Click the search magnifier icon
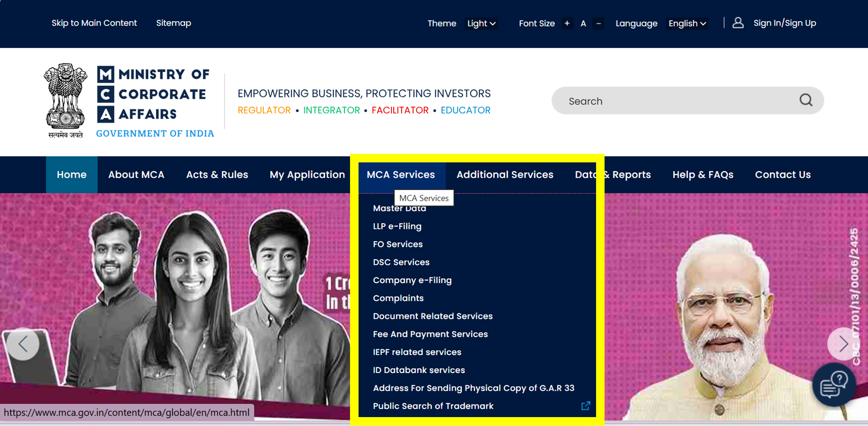 [806, 100]
